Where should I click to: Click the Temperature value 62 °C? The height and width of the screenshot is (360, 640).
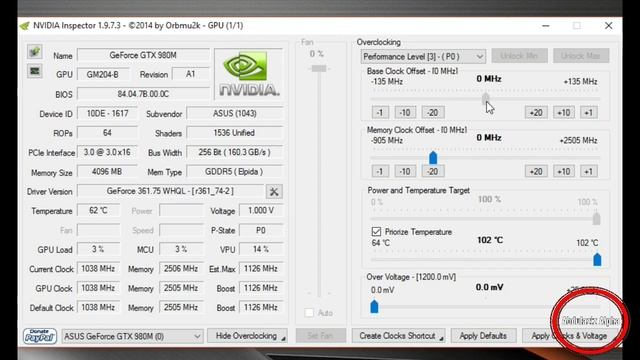tap(98, 210)
